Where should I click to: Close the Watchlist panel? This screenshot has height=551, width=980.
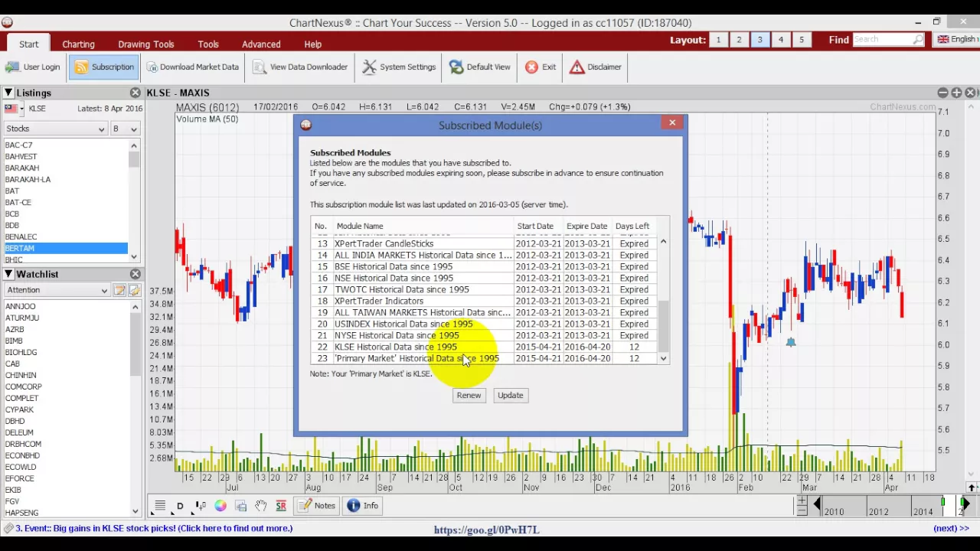(x=136, y=274)
